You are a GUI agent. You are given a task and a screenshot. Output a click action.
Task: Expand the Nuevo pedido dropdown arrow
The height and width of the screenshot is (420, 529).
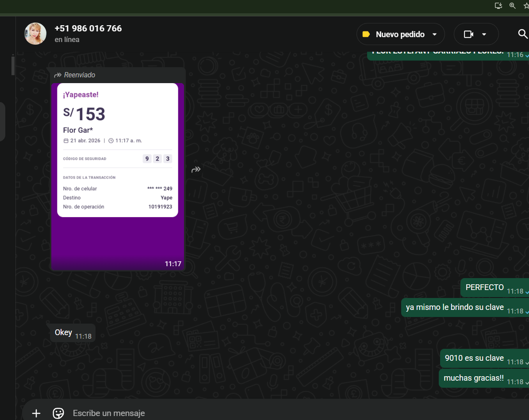(x=434, y=34)
